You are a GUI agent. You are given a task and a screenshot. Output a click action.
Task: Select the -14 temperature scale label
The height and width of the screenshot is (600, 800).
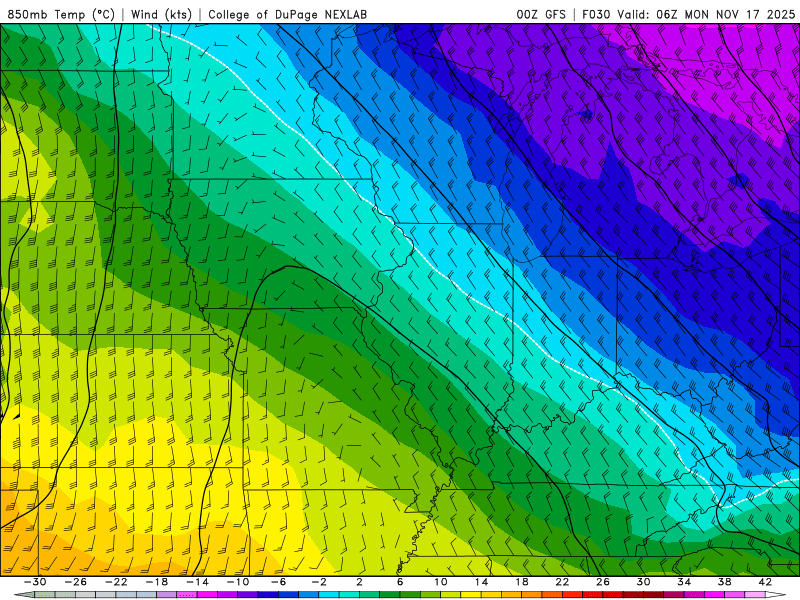[197, 582]
